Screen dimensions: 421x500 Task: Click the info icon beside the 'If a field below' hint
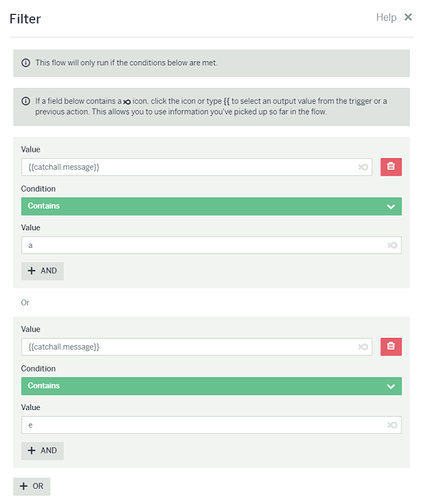tap(26, 101)
